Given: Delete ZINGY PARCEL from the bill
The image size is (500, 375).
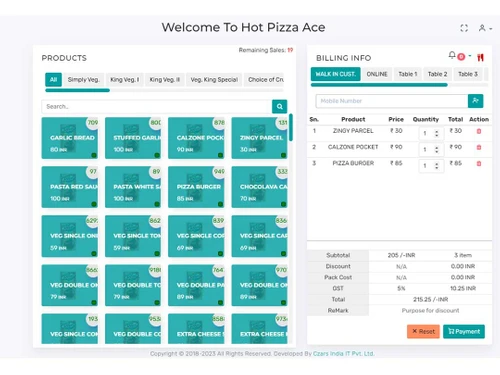Looking at the screenshot, I should coord(479,131).
